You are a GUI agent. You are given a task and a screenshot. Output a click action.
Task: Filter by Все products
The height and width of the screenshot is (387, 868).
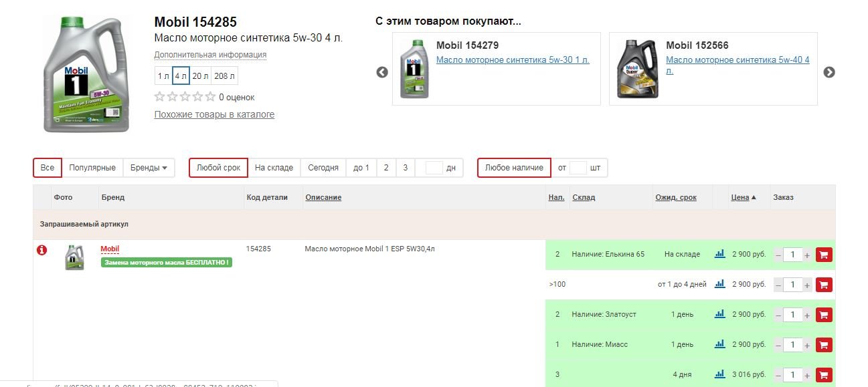(x=48, y=168)
